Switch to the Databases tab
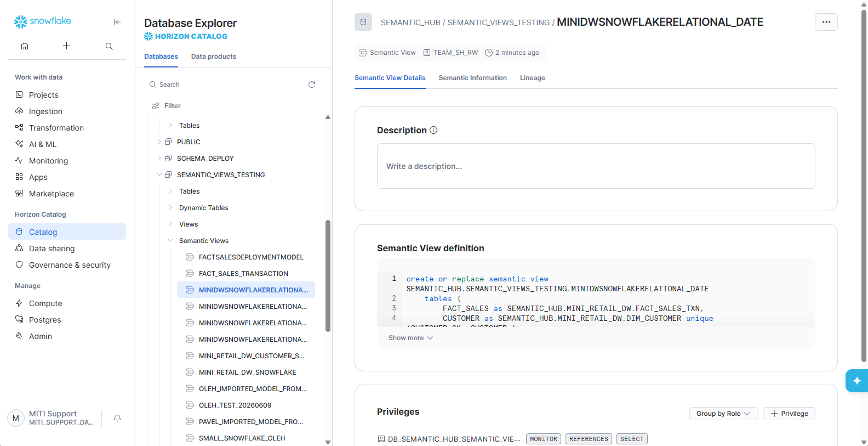 (x=161, y=57)
